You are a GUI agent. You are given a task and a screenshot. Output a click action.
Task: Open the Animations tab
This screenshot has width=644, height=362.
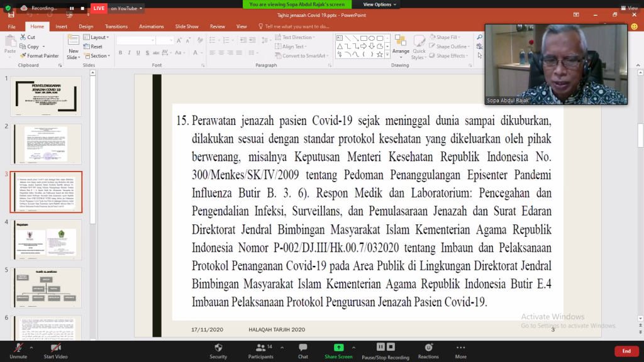pos(151,26)
